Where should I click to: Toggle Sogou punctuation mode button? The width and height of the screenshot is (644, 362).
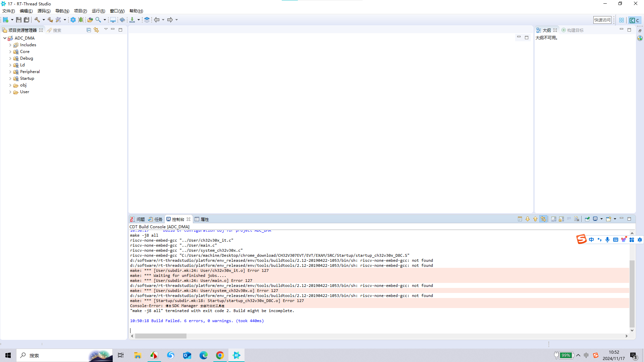tap(599, 240)
